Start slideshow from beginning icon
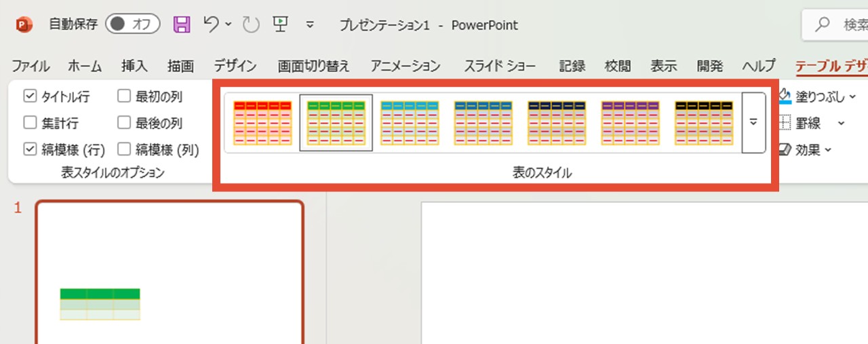The width and height of the screenshot is (868, 344). point(279,25)
